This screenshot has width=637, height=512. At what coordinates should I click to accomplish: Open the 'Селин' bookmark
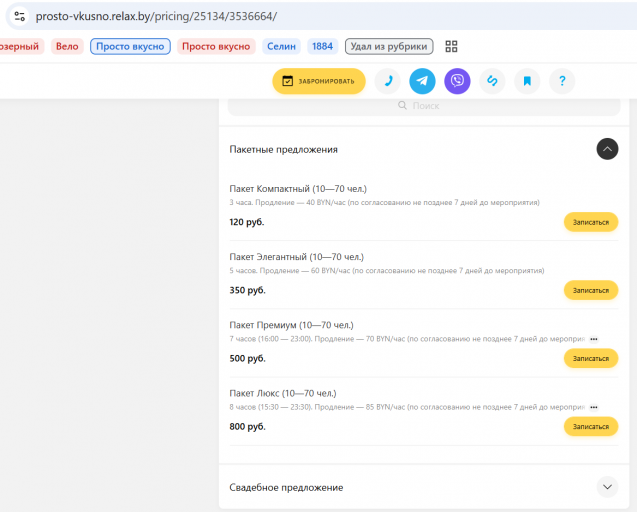[281, 46]
